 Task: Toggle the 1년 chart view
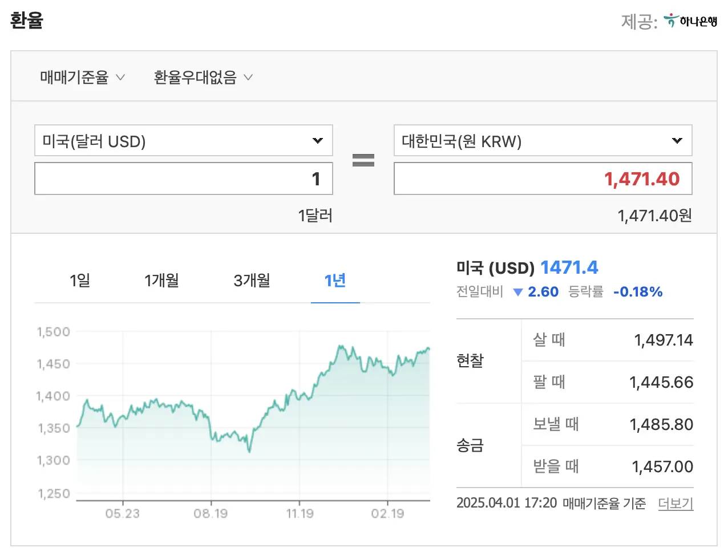[x=335, y=280]
